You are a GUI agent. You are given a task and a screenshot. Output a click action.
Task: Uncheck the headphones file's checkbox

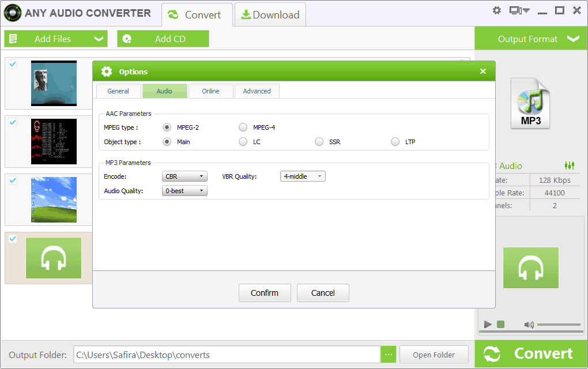click(x=13, y=239)
